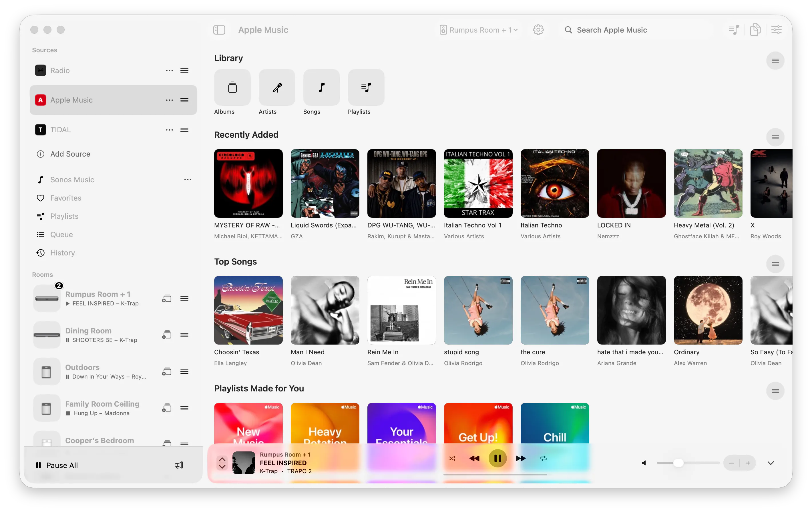Open the Library section menu button
The height and width of the screenshot is (512, 812).
point(775,61)
